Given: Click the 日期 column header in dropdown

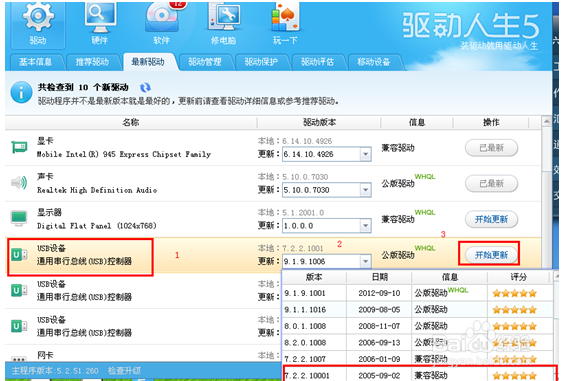Looking at the screenshot, I should click(x=380, y=277).
